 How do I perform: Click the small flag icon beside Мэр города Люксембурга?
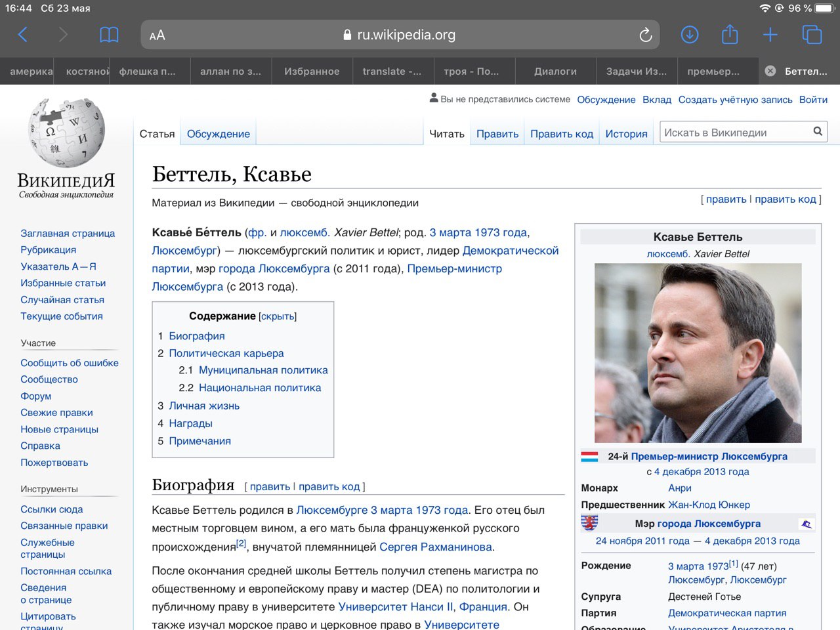807,524
